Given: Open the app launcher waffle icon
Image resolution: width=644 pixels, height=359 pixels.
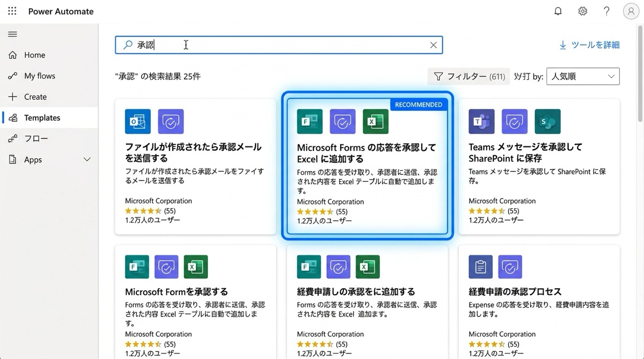Looking at the screenshot, I should (x=12, y=11).
